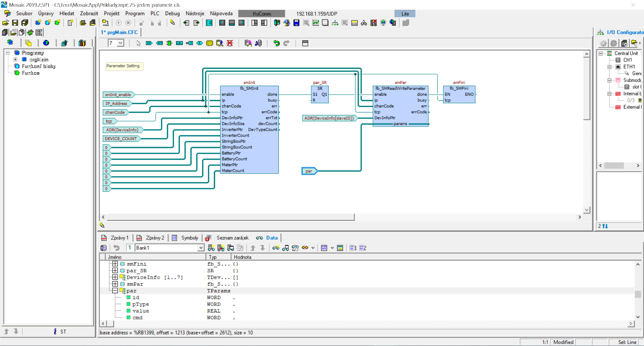
Task: Open the Debug menu
Action: click(172, 13)
